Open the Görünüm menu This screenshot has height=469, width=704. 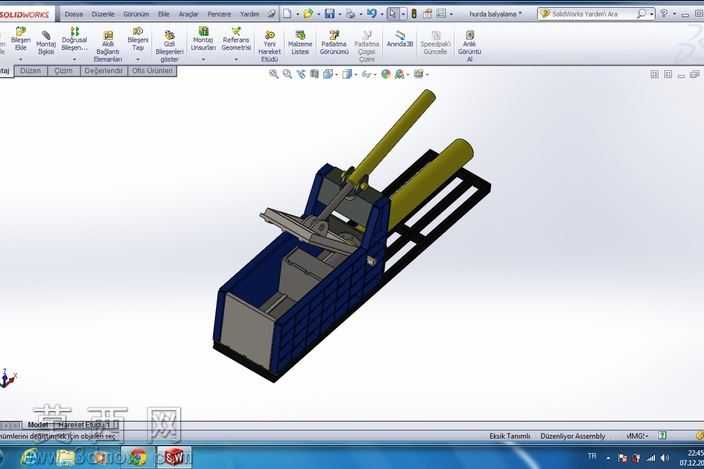point(136,14)
